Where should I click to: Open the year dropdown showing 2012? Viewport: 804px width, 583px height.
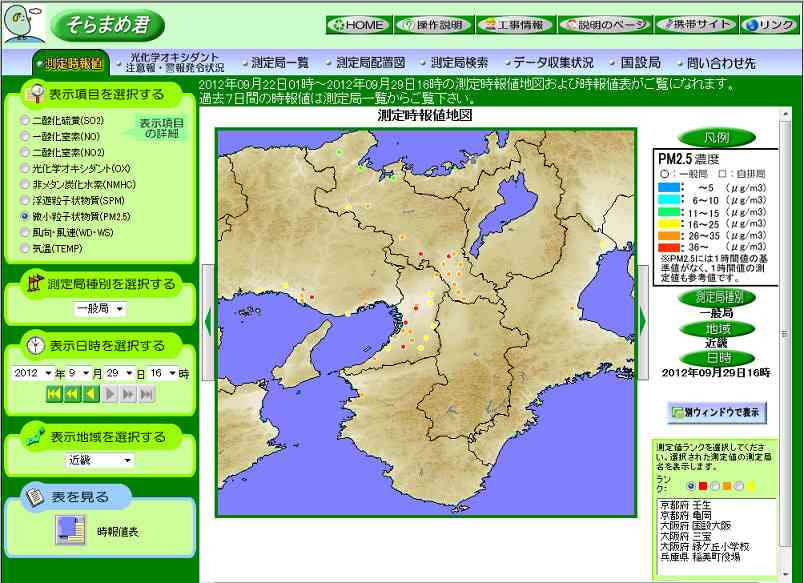tap(32, 373)
